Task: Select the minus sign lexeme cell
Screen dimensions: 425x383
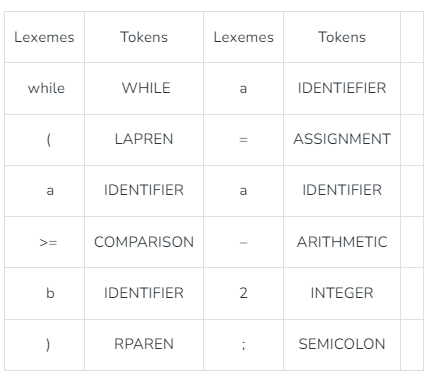Action: [244, 242]
